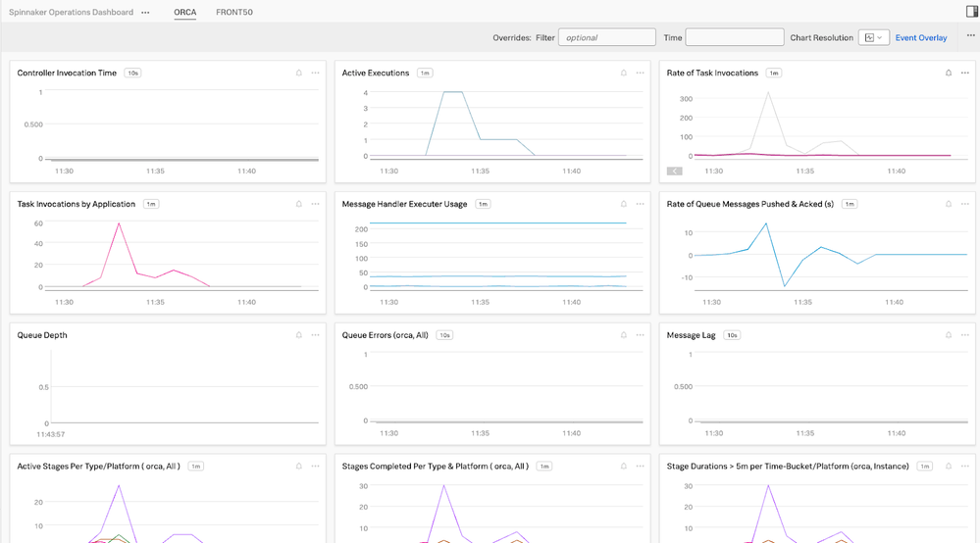980x543 pixels.
Task: Open the dashboard toolbar ellipsis menu
Action: (971, 36)
